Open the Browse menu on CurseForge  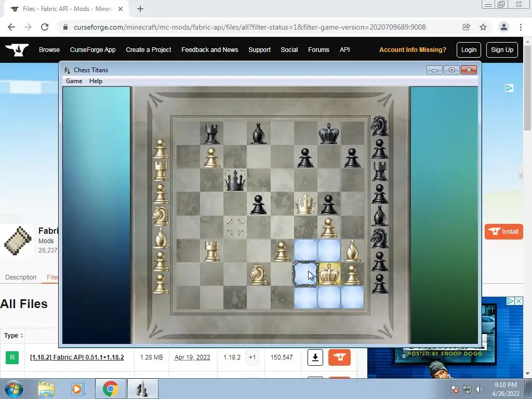pyautogui.click(x=49, y=49)
